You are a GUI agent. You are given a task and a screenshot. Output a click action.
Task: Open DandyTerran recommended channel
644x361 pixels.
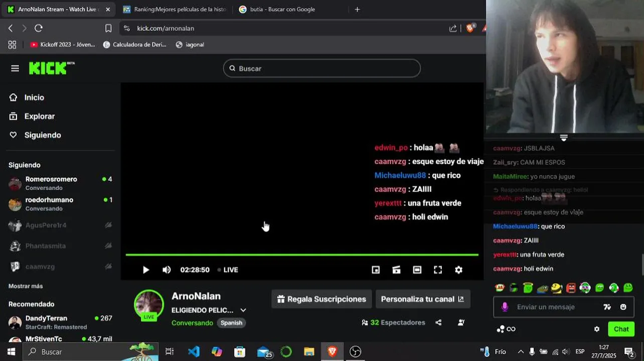[x=60, y=322]
